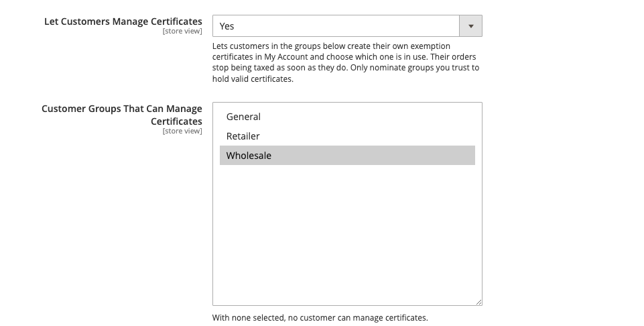Select General in the customer groups list

tap(347, 117)
